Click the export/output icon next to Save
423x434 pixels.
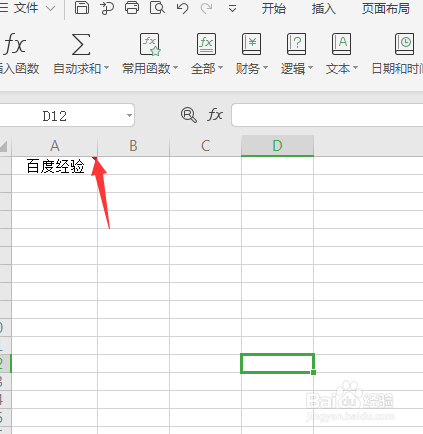[x=107, y=8]
